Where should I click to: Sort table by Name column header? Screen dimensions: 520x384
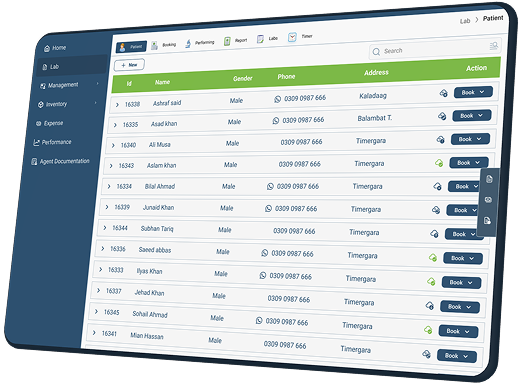162,82
